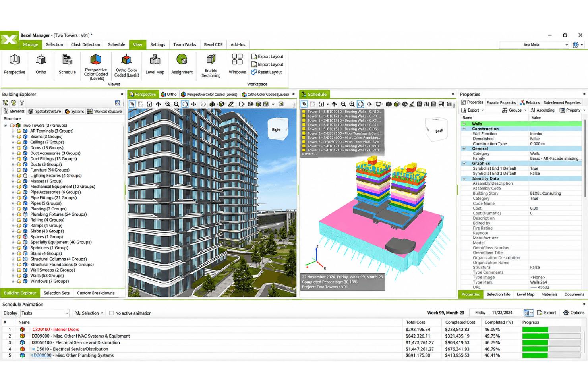Tick the No active animation checkbox
588x392 pixels.
[111, 313]
